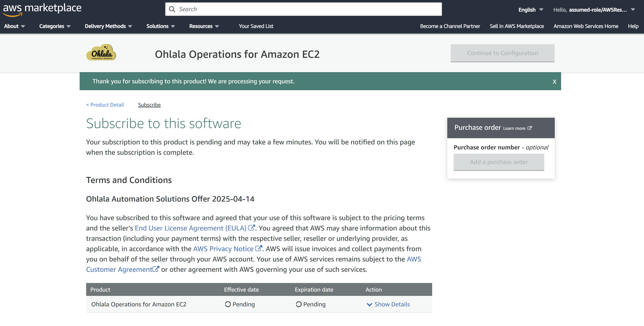Click Expiration date Pending spinner icon
This screenshot has width=644, height=326.
pos(299,304)
